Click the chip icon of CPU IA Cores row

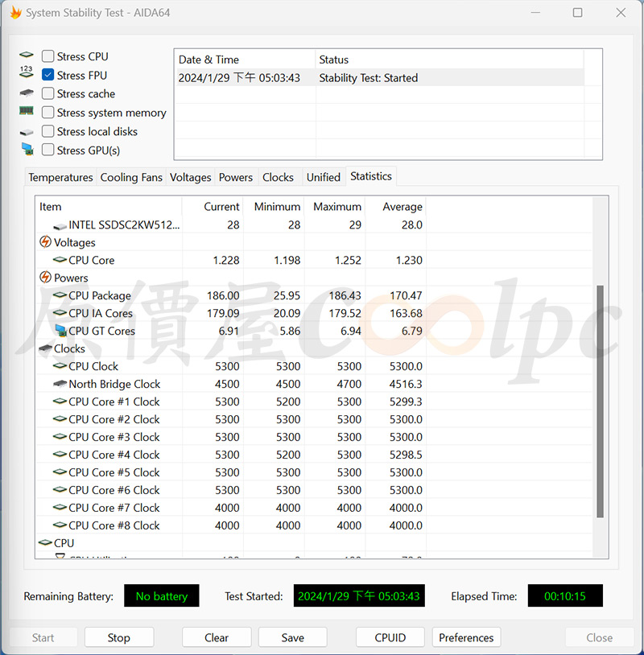tap(60, 312)
